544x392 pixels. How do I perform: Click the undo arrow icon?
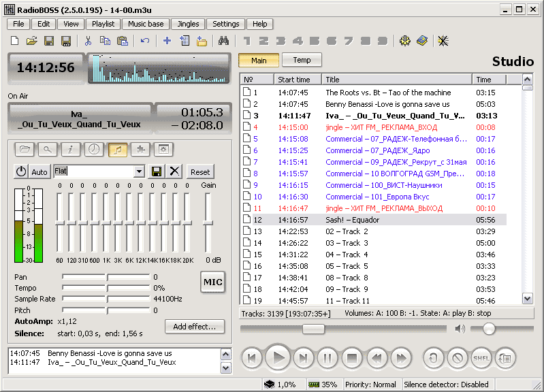(144, 42)
